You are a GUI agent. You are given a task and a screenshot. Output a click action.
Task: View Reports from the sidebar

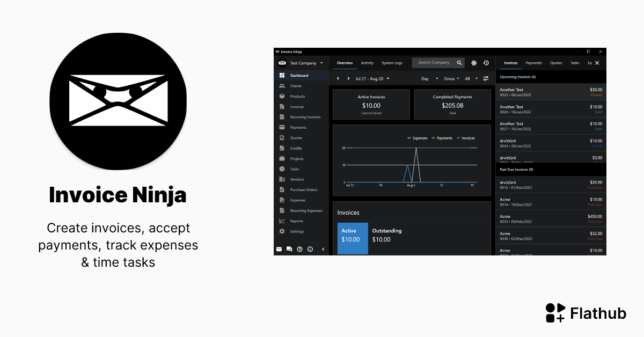click(296, 221)
